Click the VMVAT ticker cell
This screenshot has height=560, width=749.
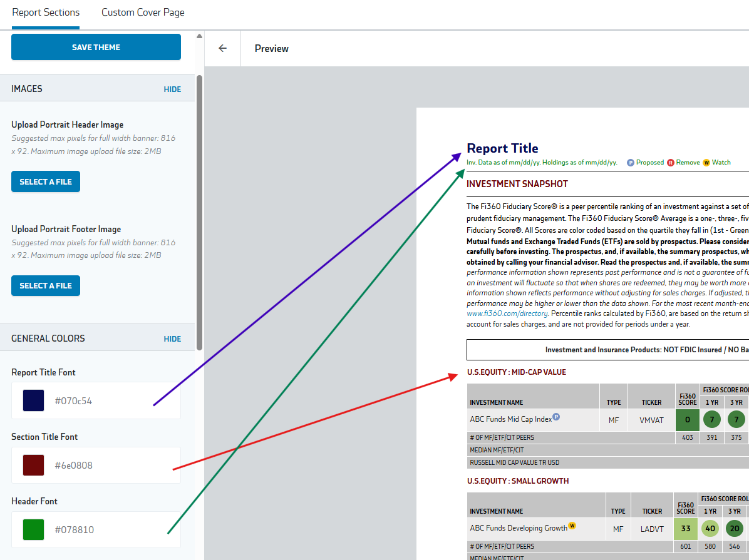[651, 420]
